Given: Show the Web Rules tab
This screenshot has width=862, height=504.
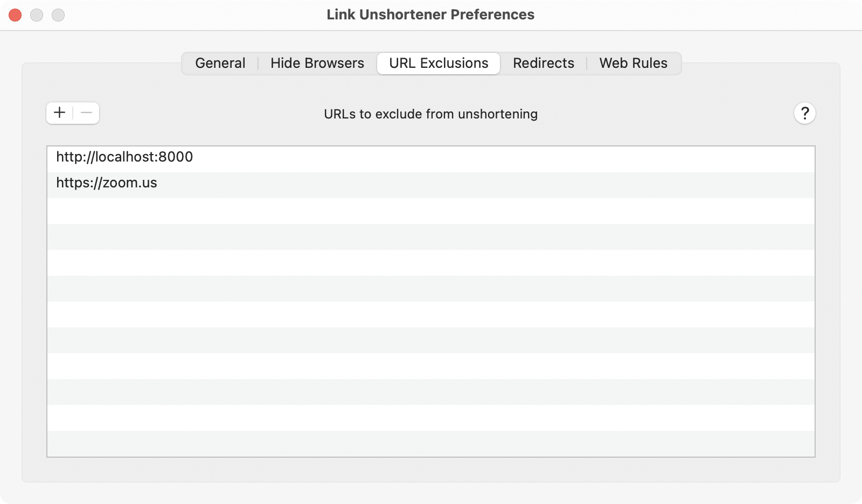Looking at the screenshot, I should point(633,64).
